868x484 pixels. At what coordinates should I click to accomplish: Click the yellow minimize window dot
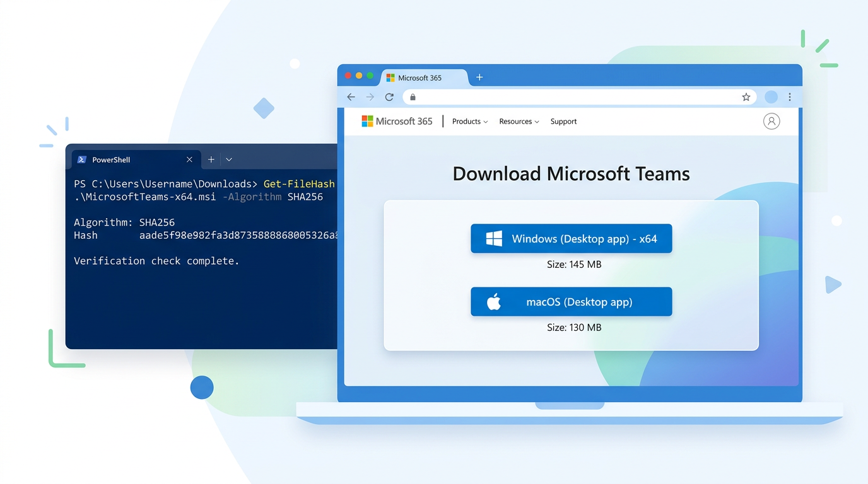pyautogui.click(x=359, y=76)
